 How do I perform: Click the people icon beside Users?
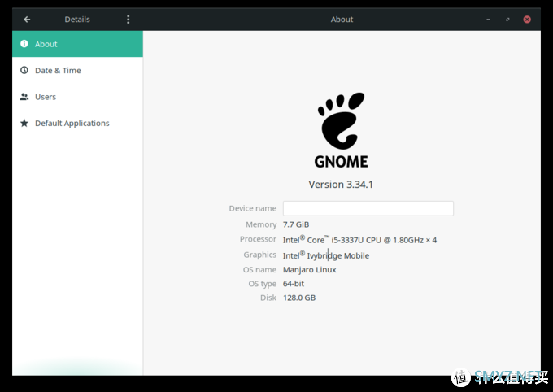[x=24, y=97]
